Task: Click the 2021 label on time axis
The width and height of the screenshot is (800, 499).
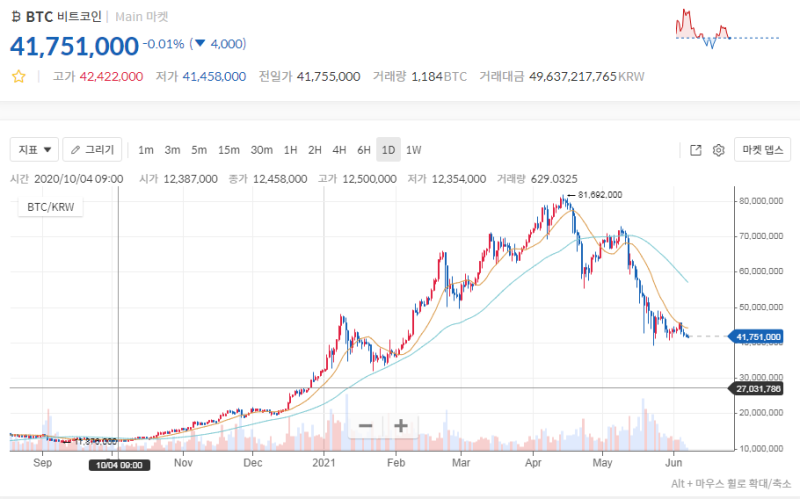Action: (x=323, y=463)
